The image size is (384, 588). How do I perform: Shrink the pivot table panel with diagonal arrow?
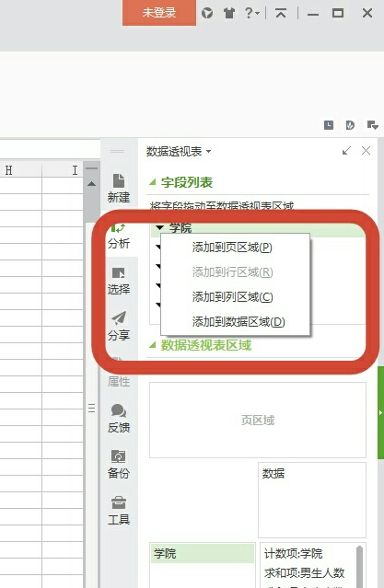pyautogui.click(x=346, y=151)
